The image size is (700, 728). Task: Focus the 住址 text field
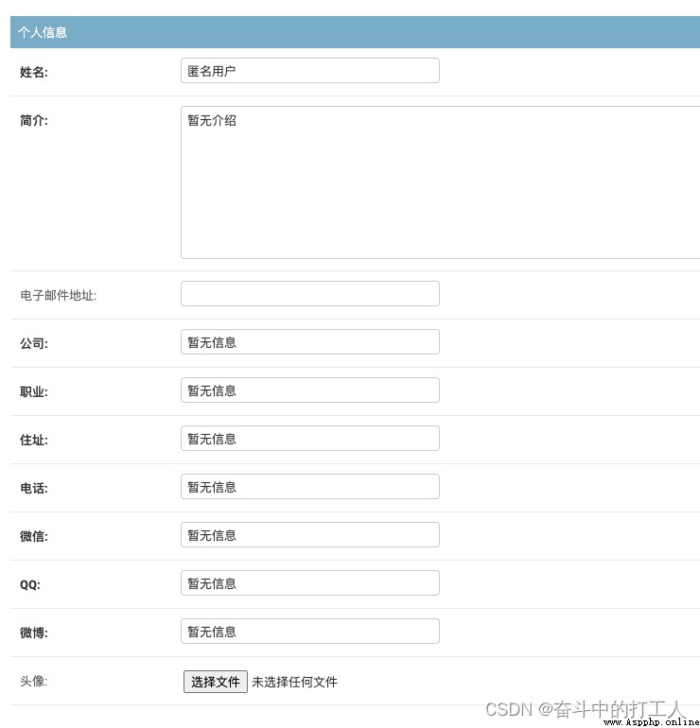coord(310,439)
